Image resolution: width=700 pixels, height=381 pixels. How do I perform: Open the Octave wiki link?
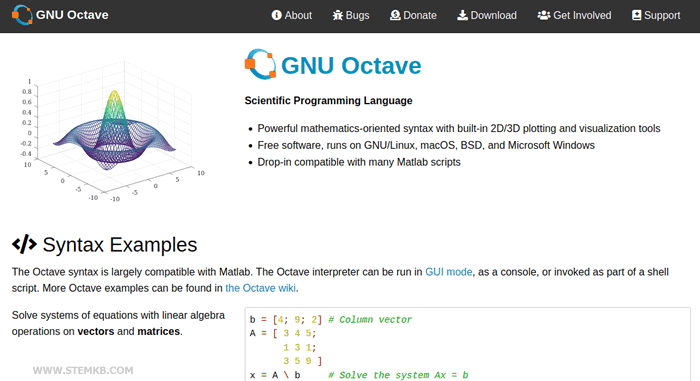pyautogui.click(x=260, y=288)
